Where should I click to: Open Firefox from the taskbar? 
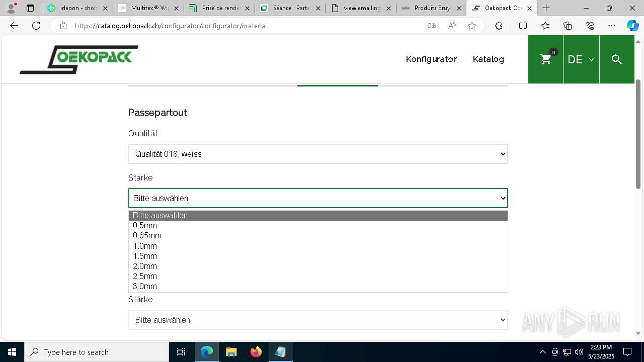(x=256, y=352)
